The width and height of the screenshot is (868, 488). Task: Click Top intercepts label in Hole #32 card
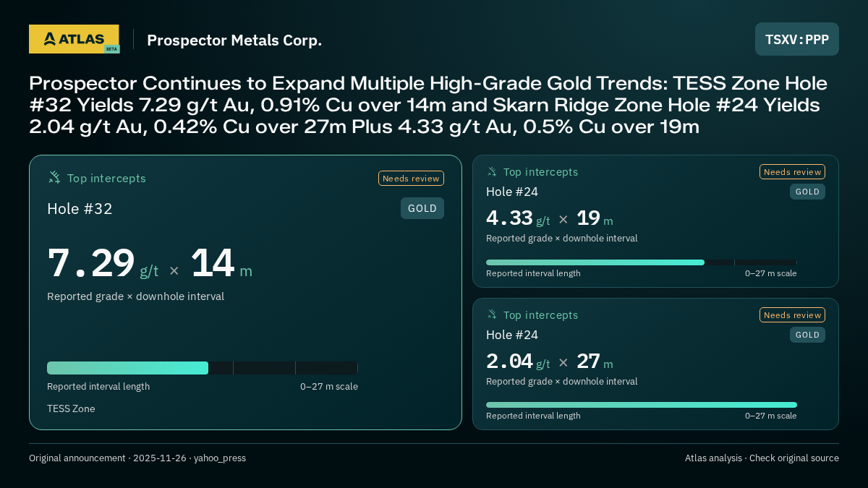(x=106, y=178)
